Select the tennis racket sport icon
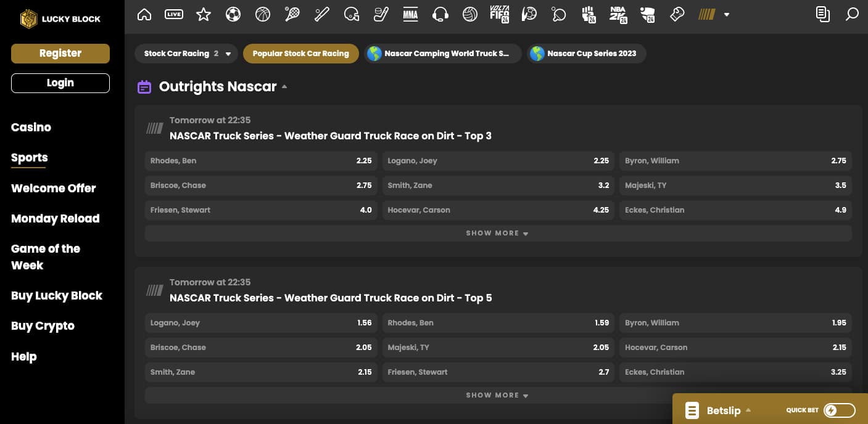 click(292, 14)
